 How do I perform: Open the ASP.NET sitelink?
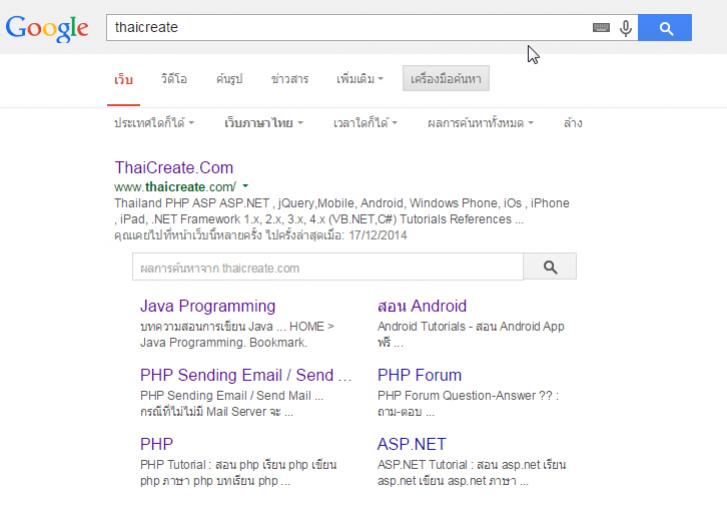[411, 444]
